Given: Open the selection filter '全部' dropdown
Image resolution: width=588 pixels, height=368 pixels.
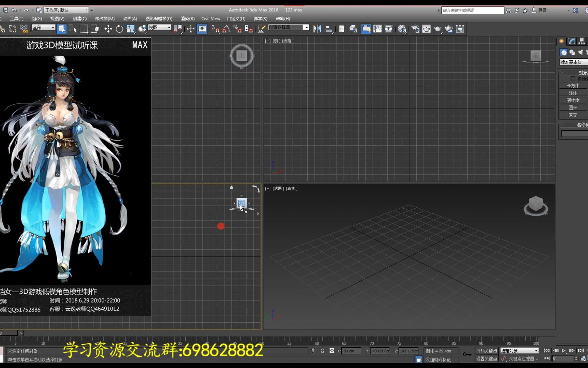Looking at the screenshot, I should coord(43,28).
